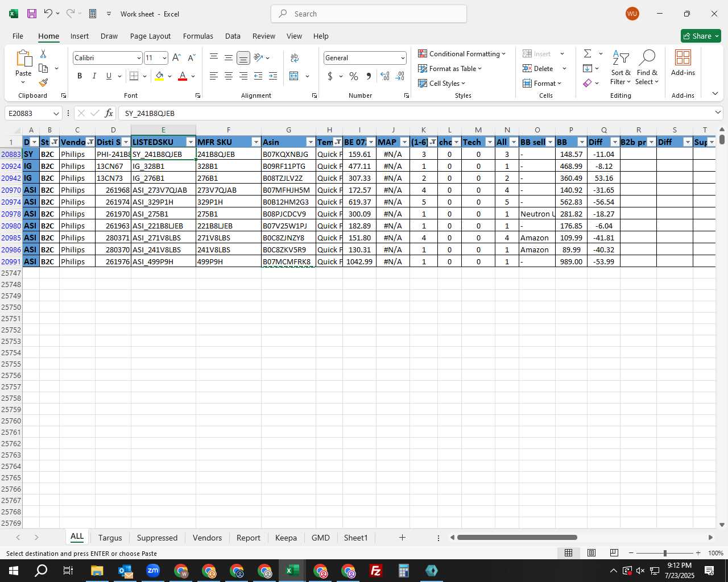Apply the red font color
Viewport: 728px width, 582px height.
(183, 76)
